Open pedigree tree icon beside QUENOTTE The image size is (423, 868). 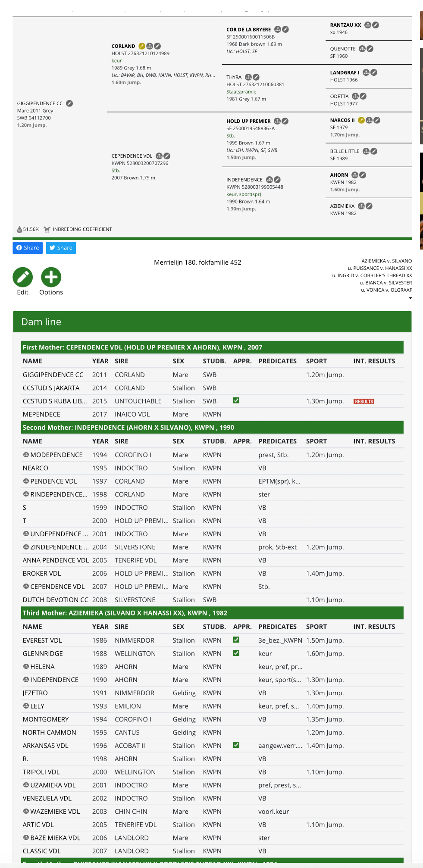pos(362,48)
